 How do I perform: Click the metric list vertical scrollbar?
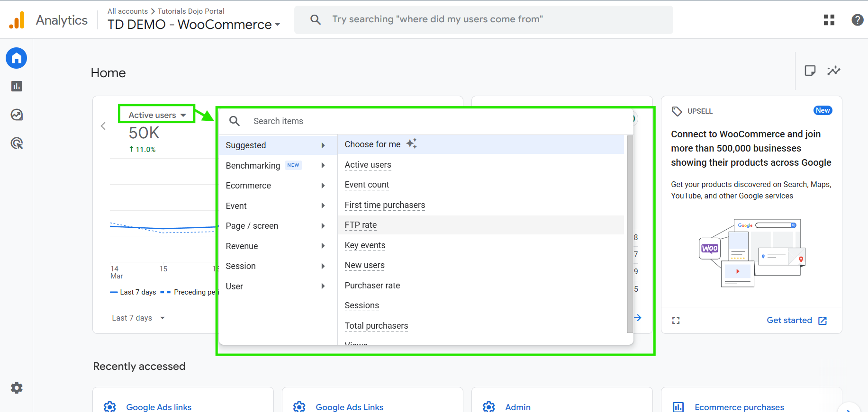point(630,234)
